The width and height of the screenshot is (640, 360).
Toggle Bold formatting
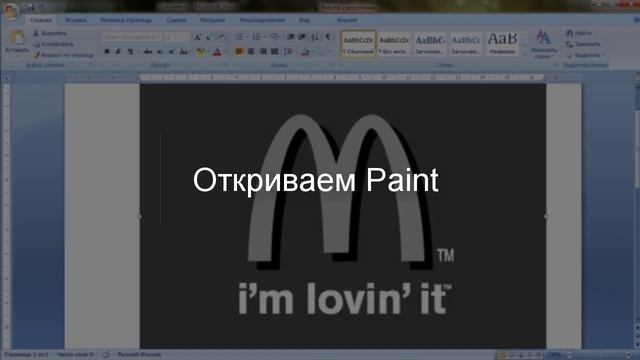click(x=107, y=52)
